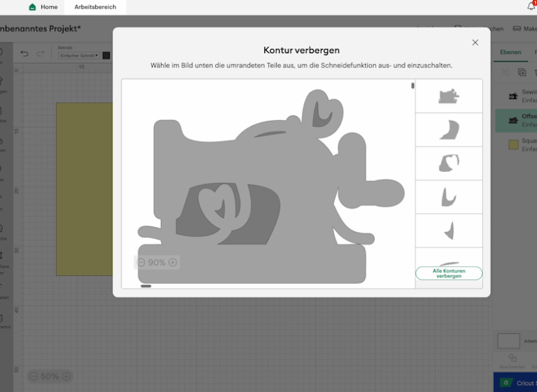Toggle the fourth contour piece thumbnail
The height and width of the screenshot is (392, 537).
click(x=448, y=197)
